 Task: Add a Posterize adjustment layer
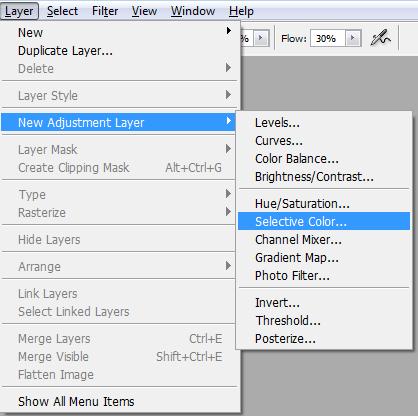click(324, 338)
